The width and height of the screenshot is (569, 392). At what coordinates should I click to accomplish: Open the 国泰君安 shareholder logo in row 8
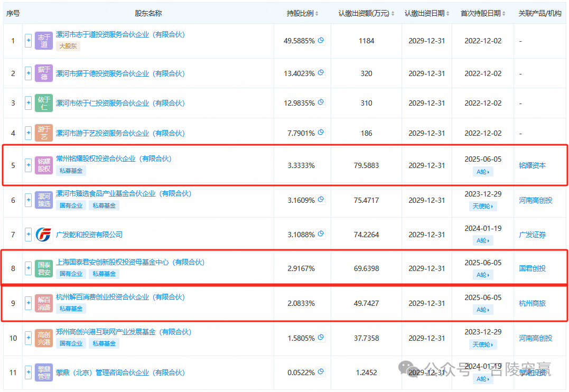[x=44, y=268]
